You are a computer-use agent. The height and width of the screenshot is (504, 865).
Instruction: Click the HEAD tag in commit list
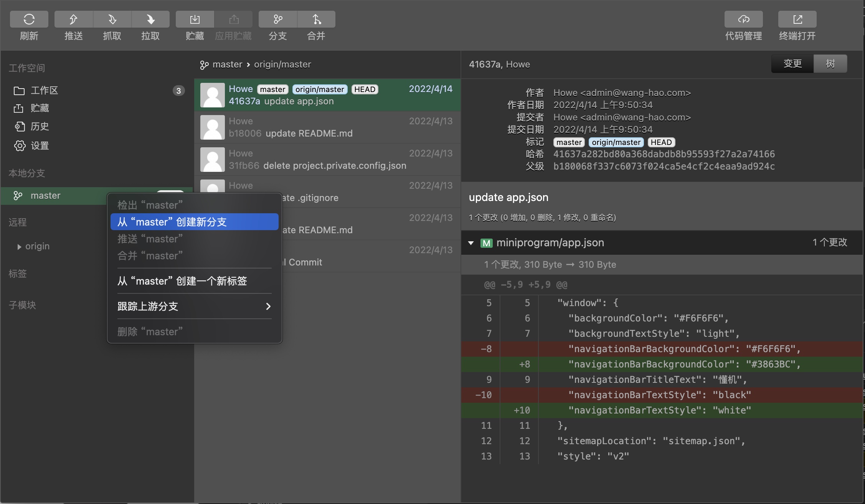[365, 89]
